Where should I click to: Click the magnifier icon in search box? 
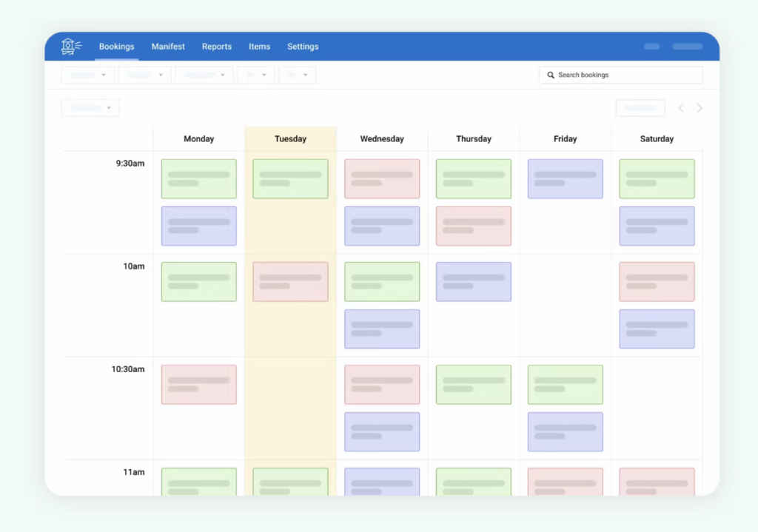[x=551, y=75]
